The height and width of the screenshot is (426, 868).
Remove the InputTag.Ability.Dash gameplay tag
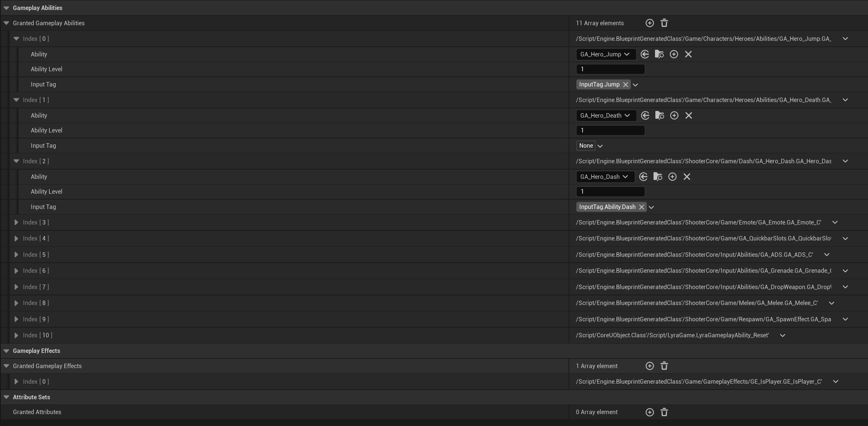point(642,207)
